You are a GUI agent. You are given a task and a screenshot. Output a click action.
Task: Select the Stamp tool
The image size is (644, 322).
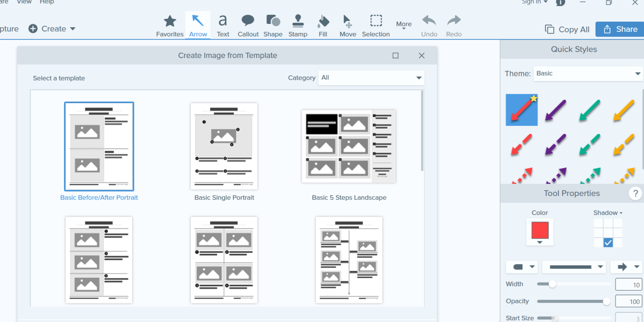(298, 25)
